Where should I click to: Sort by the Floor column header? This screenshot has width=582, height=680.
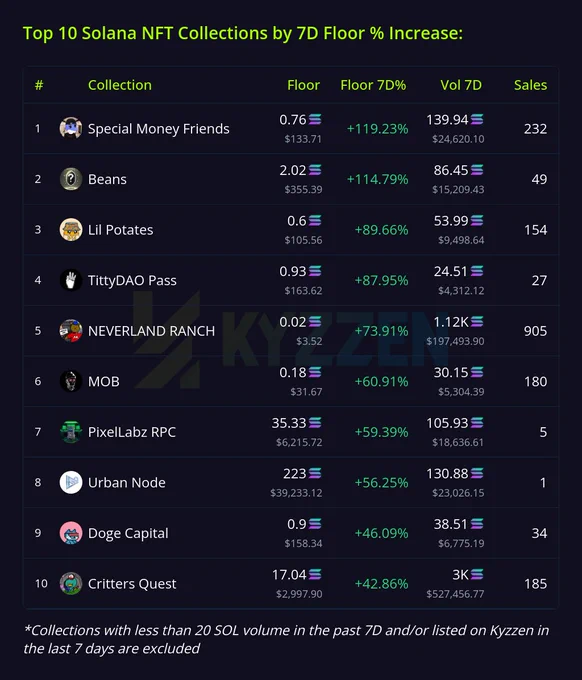tap(303, 85)
